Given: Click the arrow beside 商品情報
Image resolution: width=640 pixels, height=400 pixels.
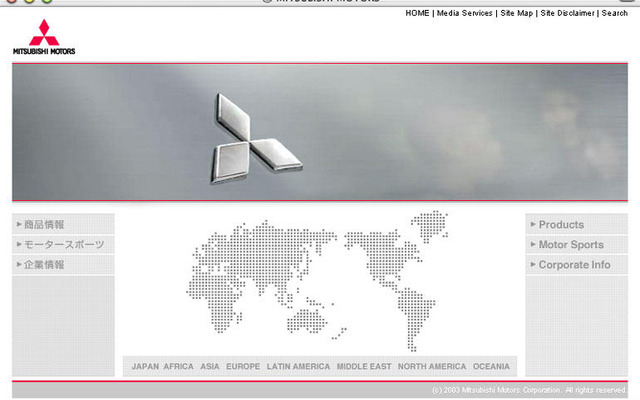Looking at the screenshot, I should click(19, 224).
